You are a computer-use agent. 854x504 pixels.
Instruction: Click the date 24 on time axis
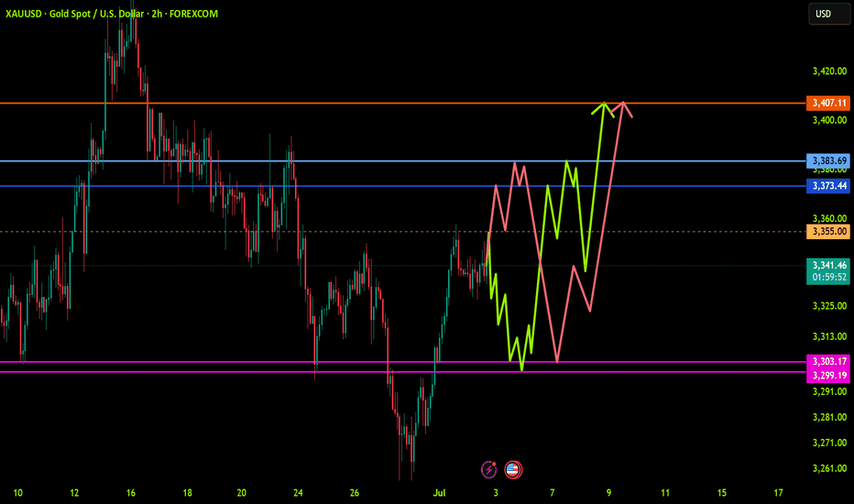click(x=298, y=493)
